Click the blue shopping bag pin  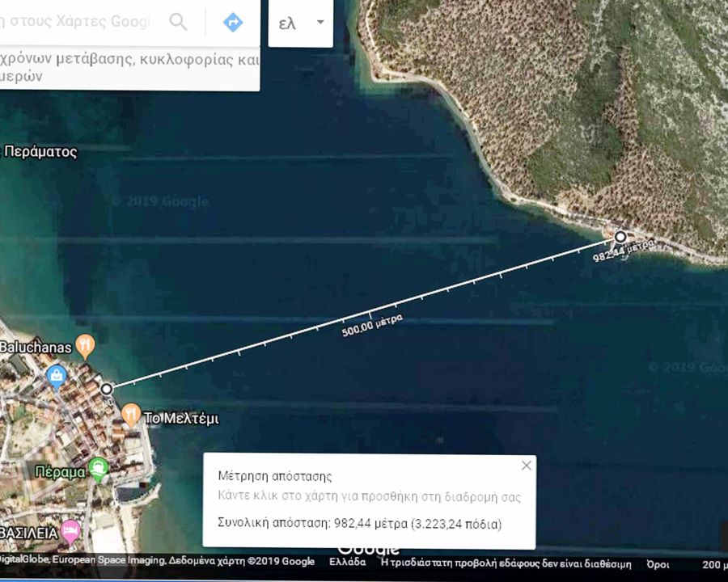[56, 375]
